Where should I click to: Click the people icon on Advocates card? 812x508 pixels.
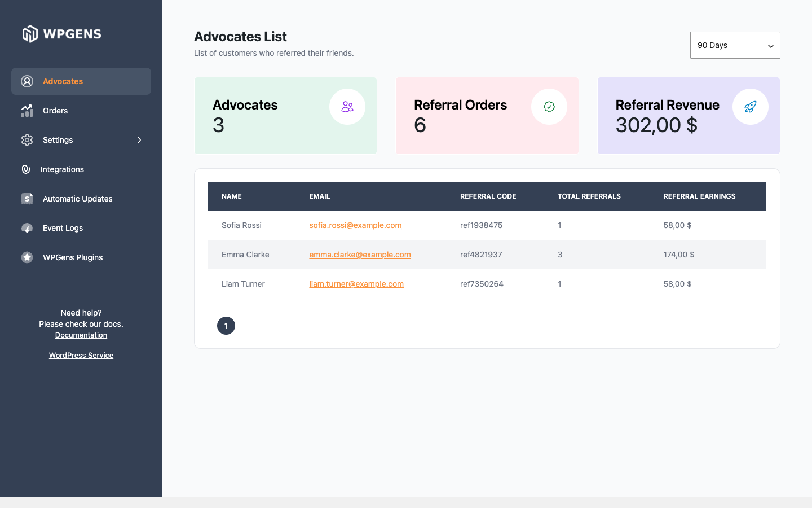[x=347, y=107]
